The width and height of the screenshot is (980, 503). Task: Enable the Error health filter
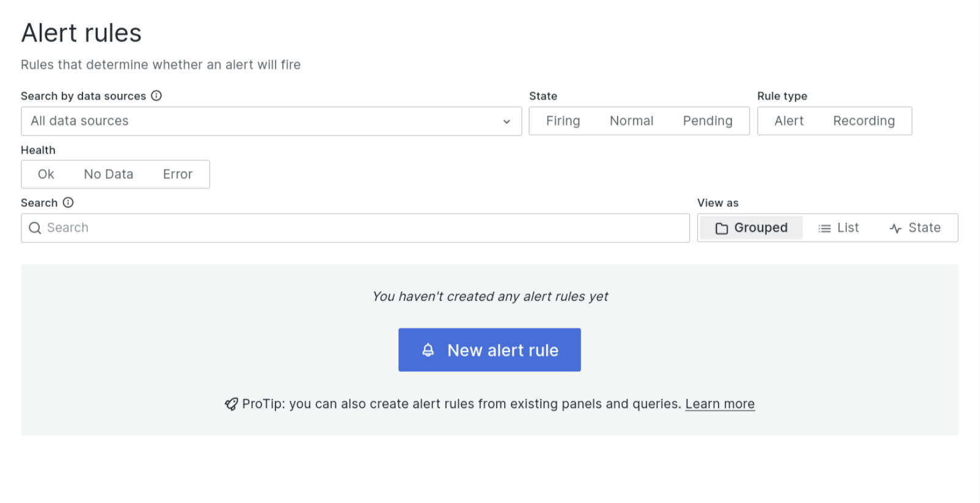coord(177,174)
